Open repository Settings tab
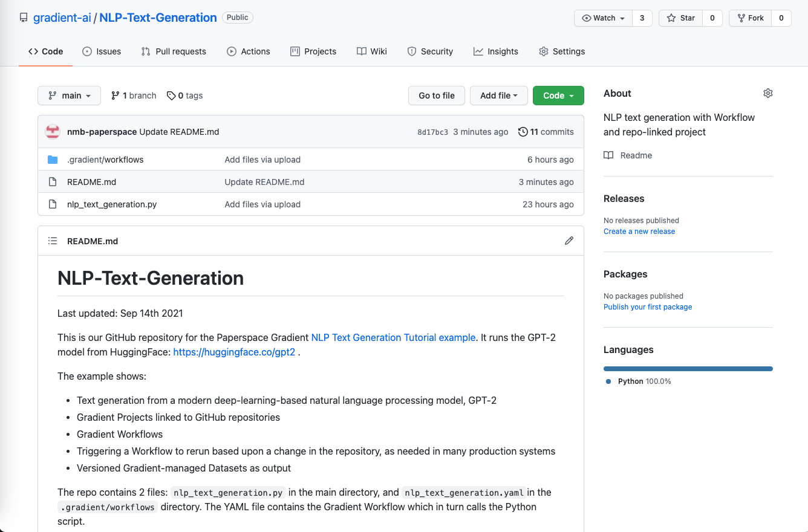 [x=562, y=51]
